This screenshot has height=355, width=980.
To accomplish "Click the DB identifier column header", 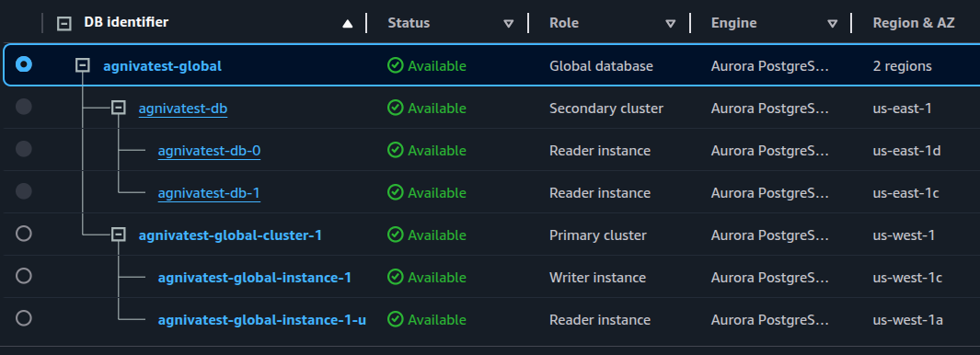I will point(126,22).
